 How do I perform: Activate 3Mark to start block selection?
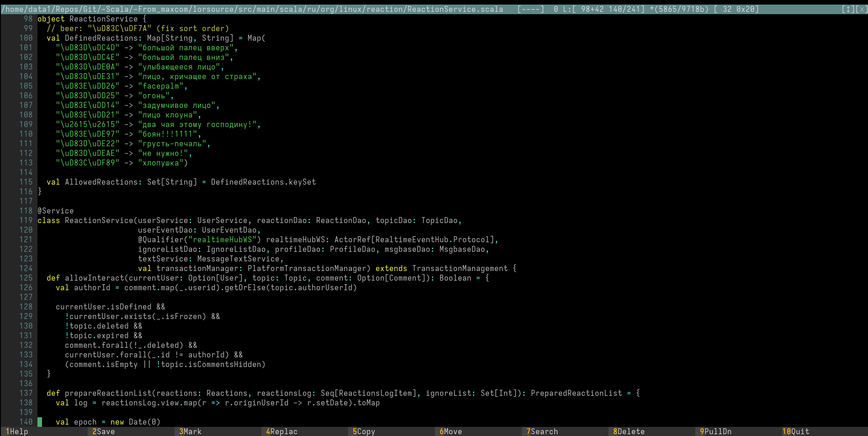[190, 431]
